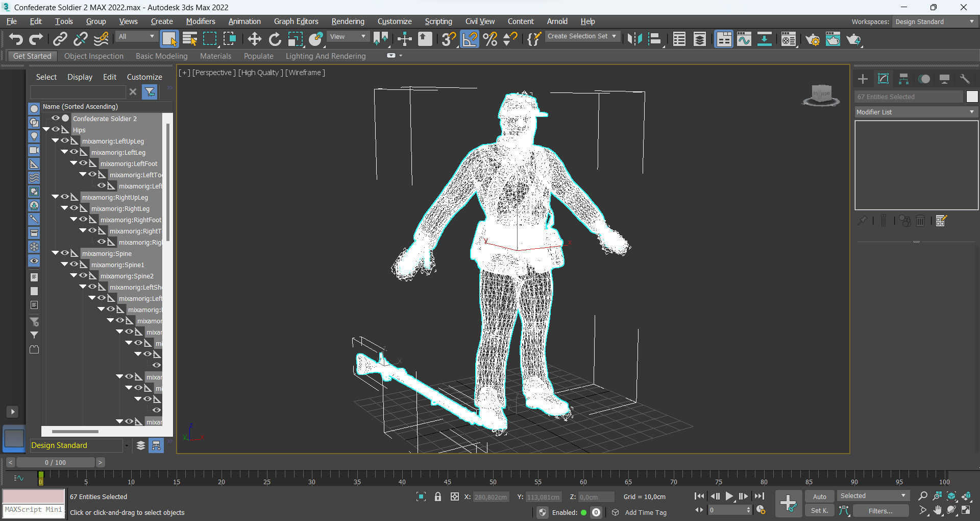This screenshot has height=521, width=980.
Task: Click the ViewCube in the viewport
Action: click(821, 95)
